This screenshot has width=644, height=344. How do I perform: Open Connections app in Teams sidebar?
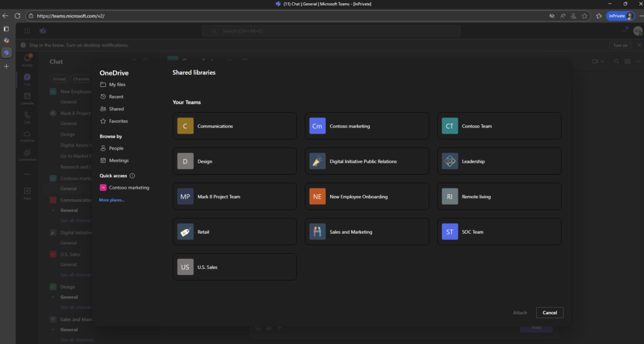tap(27, 155)
